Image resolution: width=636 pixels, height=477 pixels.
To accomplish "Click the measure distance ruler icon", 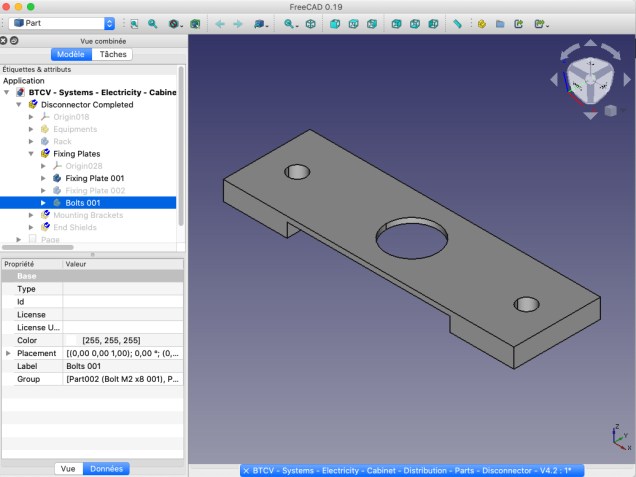I will (458, 23).
